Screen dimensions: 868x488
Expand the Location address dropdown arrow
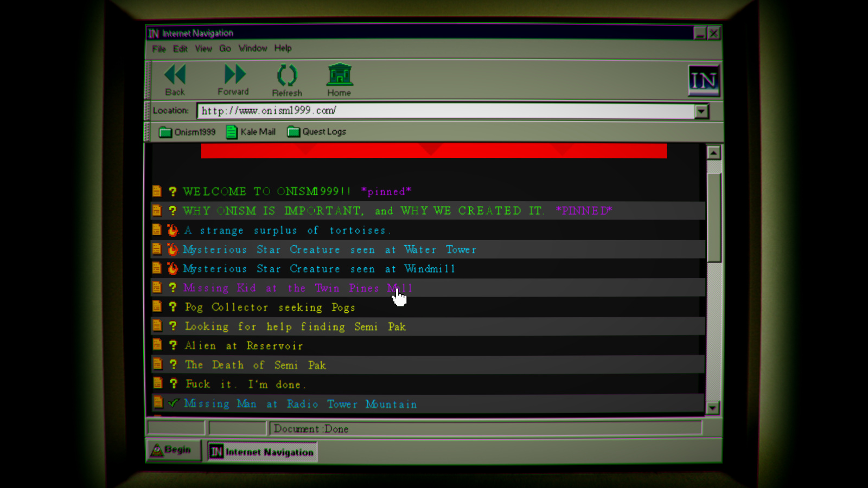point(701,111)
